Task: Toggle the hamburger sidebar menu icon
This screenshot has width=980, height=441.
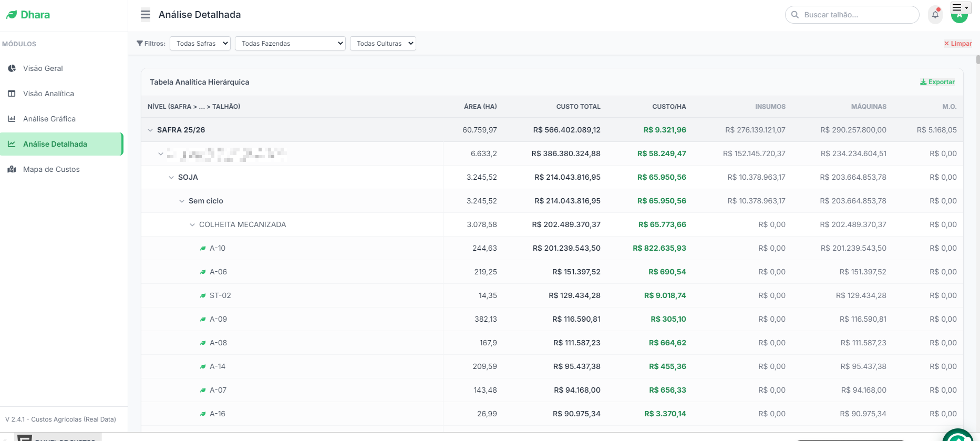Action: pyautogui.click(x=146, y=15)
